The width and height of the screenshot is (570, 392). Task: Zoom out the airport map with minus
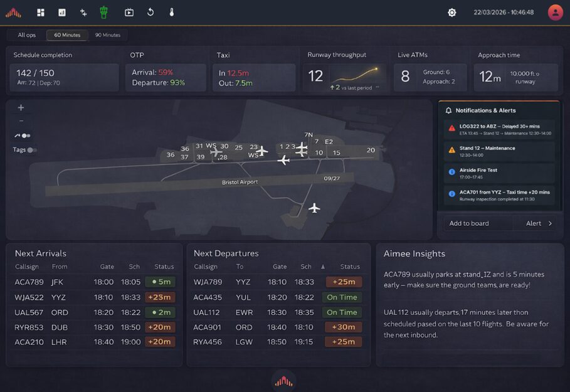21,120
